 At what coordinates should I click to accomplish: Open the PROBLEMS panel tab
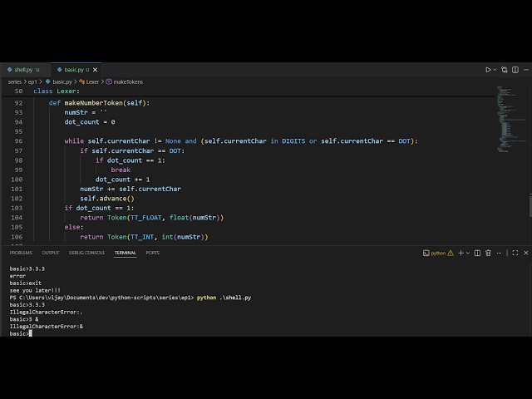(x=21, y=253)
